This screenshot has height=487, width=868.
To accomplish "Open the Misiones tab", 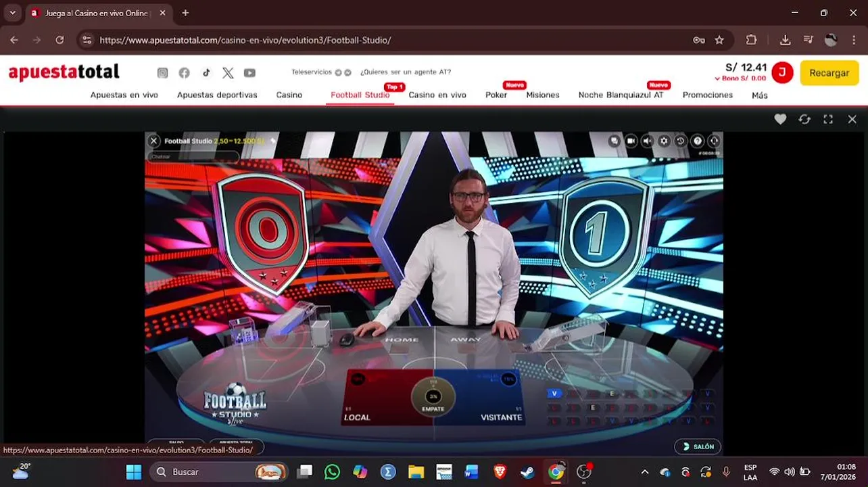I will coord(543,95).
